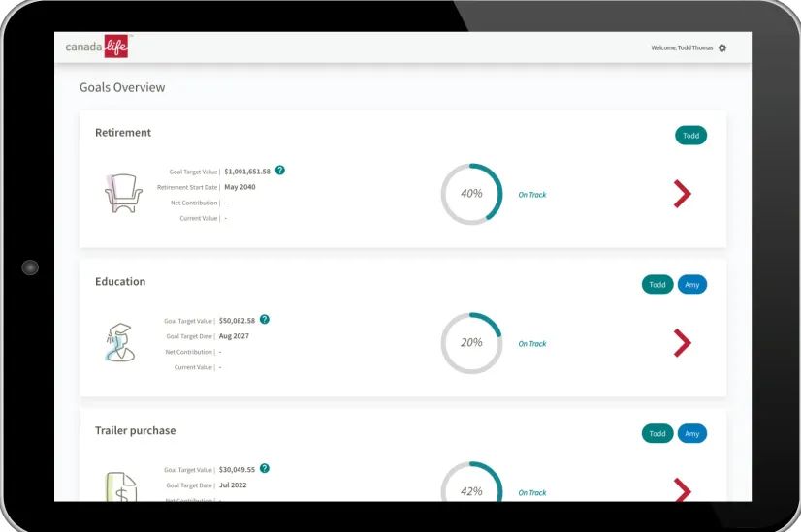Click the Trailer purchase card title
The image size is (801, 532).
pos(136,430)
